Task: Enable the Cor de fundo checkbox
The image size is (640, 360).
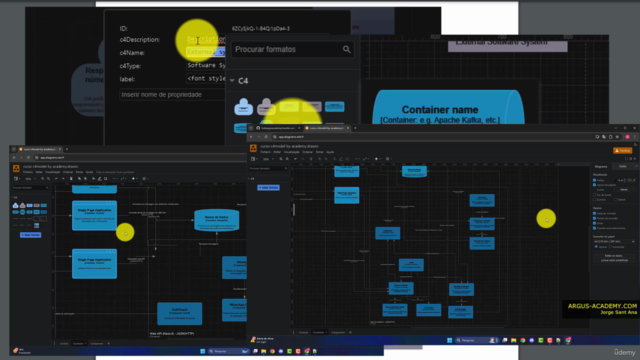Action: pos(594,195)
